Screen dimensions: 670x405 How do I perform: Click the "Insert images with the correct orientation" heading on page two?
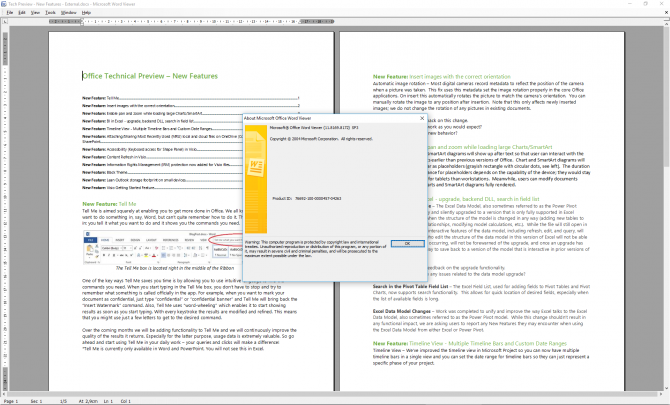coord(441,76)
